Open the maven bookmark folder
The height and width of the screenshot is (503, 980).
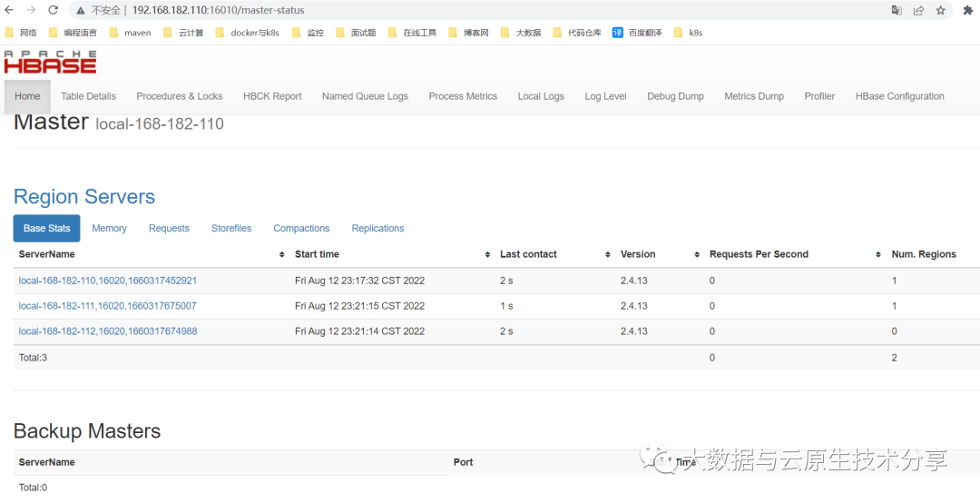coord(130,34)
